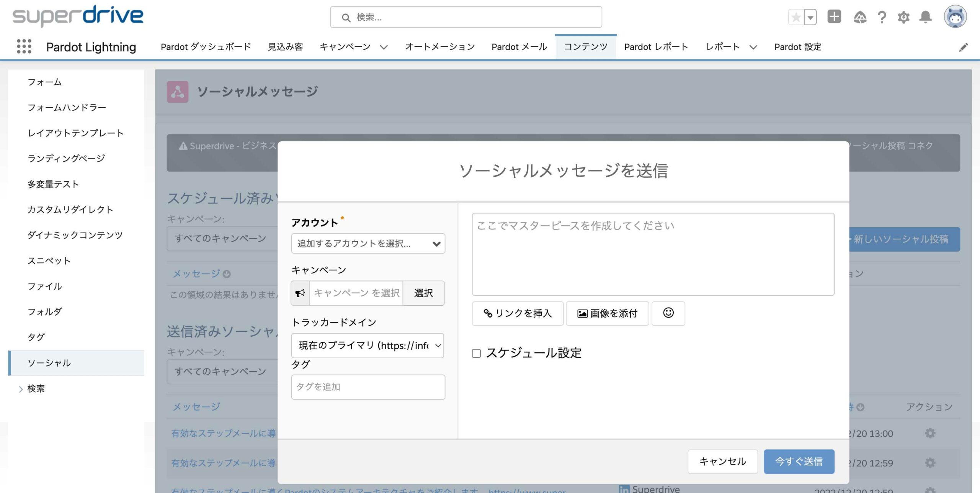This screenshot has width=980, height=493.
Task: Open the user profile avatar
Action: 955,17
